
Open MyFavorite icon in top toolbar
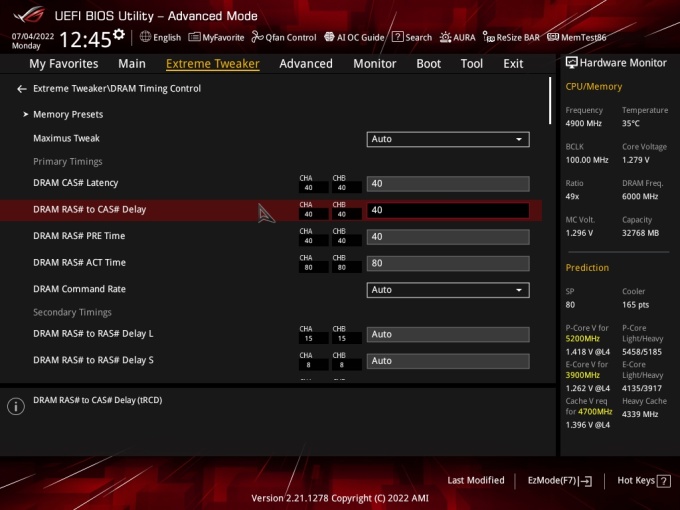(194, 37)
